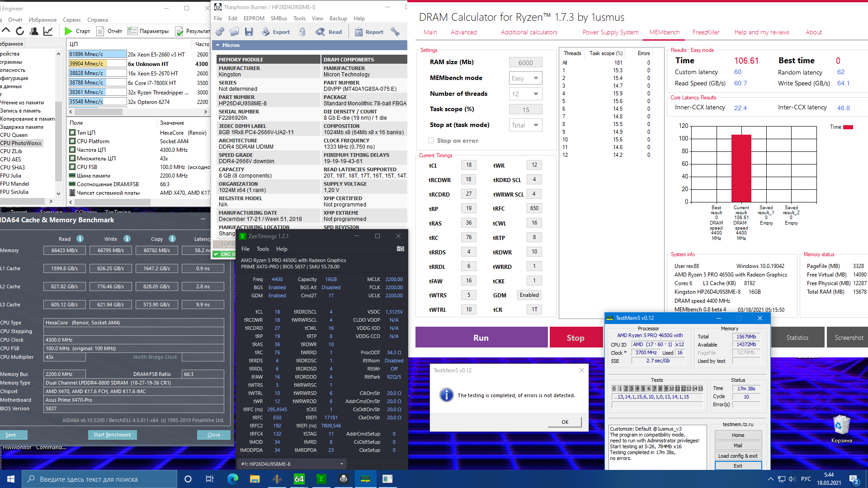Screen dimensions: 868x488
Task: Collapse the Micron section header
Action: [x=218, y=45]
